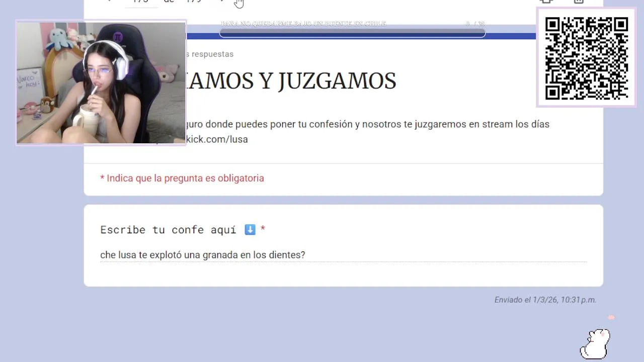This screenshot has width=644, height=362.
Task: Click the 'Enviado el 1/3/26, 10:31 p.m.' timestamp
Action: [x=545, y=300]
